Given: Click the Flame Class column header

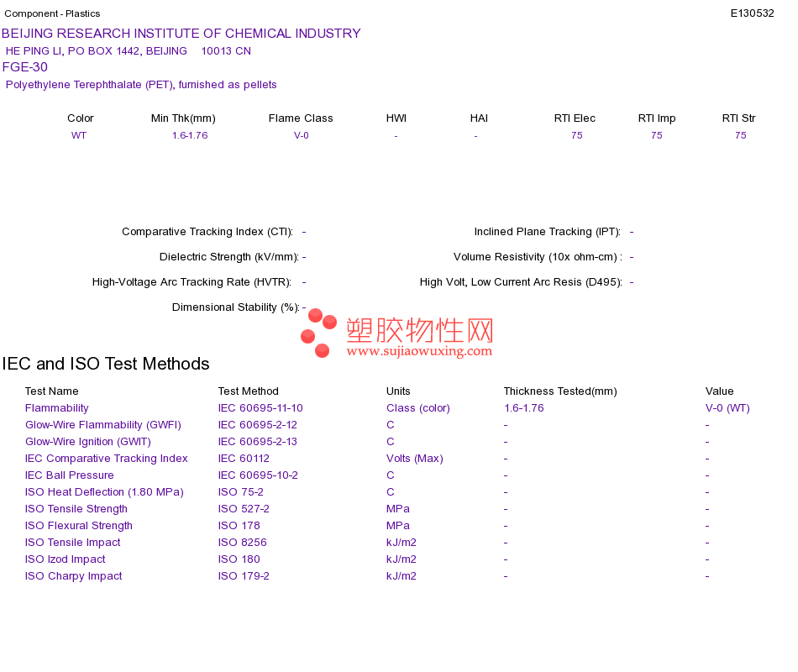Looking at the screenshot, I should [301, 118].
